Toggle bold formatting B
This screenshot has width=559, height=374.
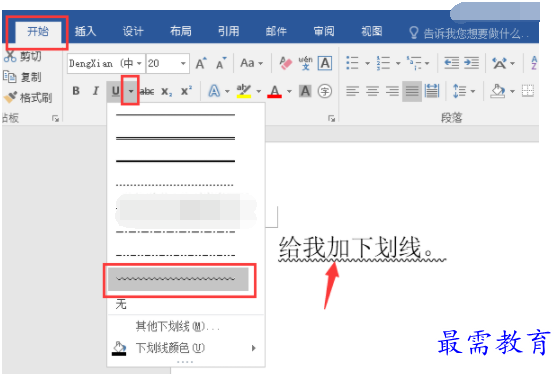76,91
